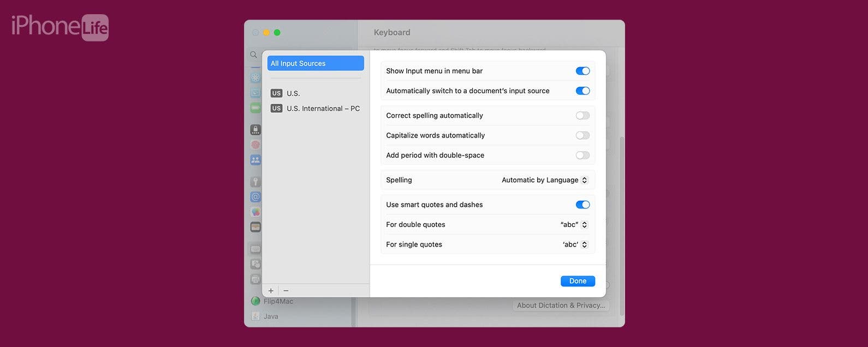Click the search magnifier icon in sidebar
The width and height of the screenshot is (868, 347).
tap(253, 55)
